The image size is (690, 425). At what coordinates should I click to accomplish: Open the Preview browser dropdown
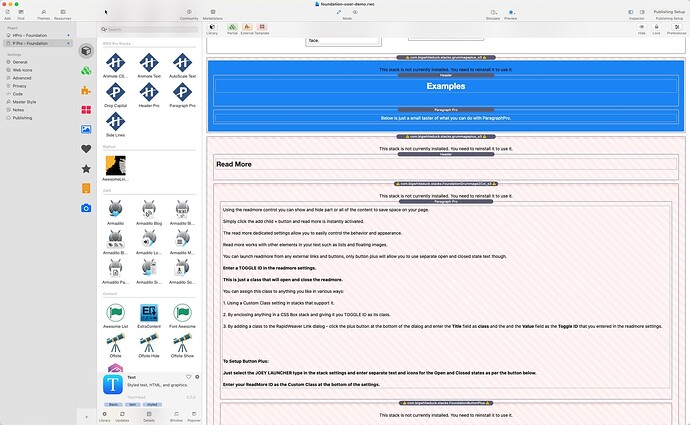(511, 12)
